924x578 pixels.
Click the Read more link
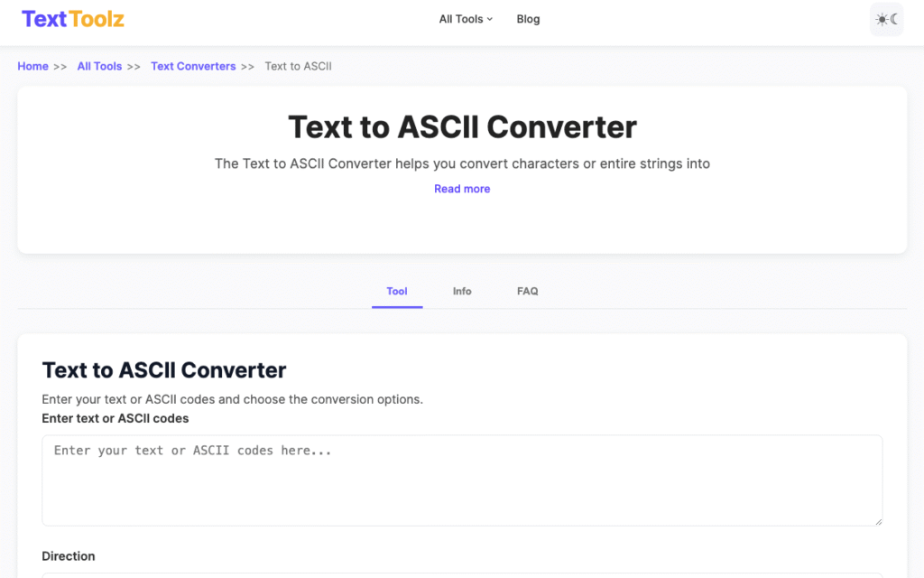462,189
